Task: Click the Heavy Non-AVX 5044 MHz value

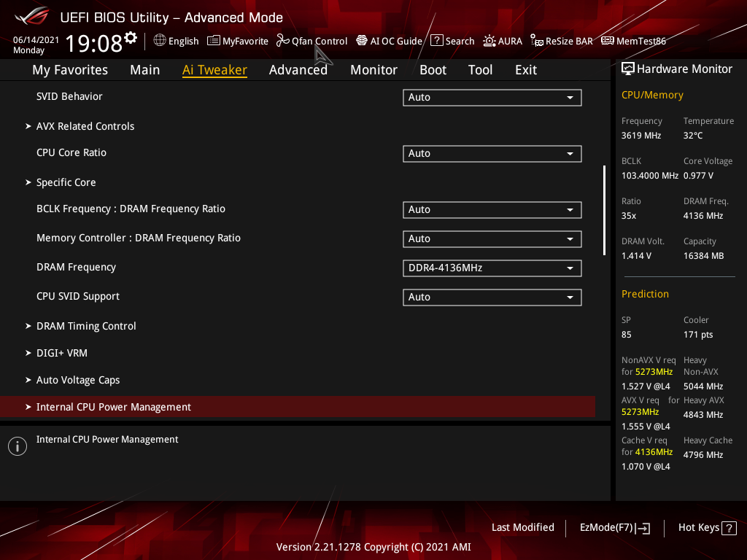Action: coord(703,386)
